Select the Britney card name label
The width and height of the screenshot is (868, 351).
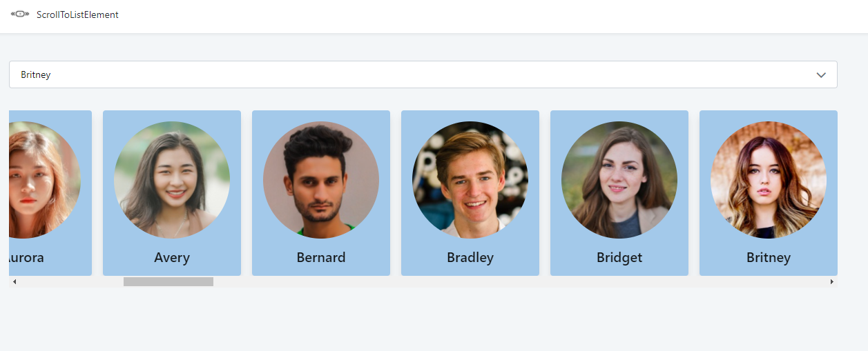769,258
